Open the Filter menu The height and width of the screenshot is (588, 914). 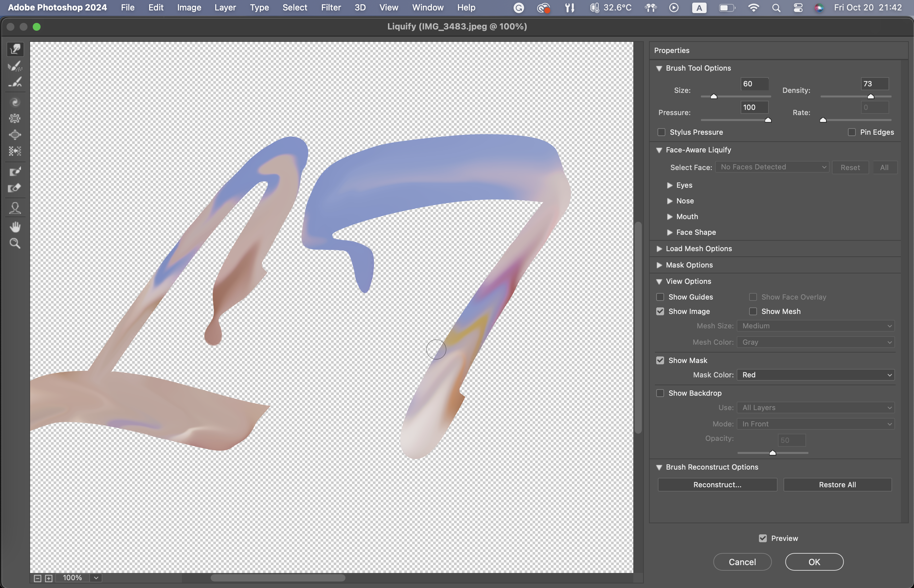tap(331, 8)
